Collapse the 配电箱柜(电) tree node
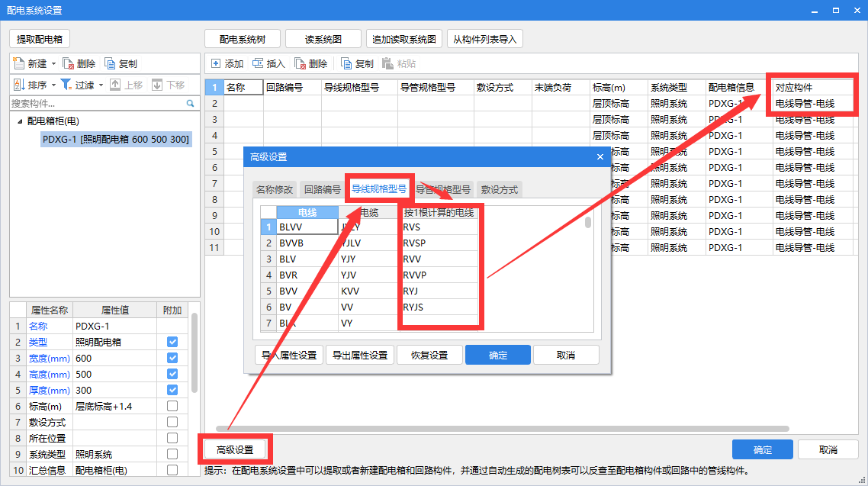The width and height of the screenshot is (868, 486). [19, 121]
